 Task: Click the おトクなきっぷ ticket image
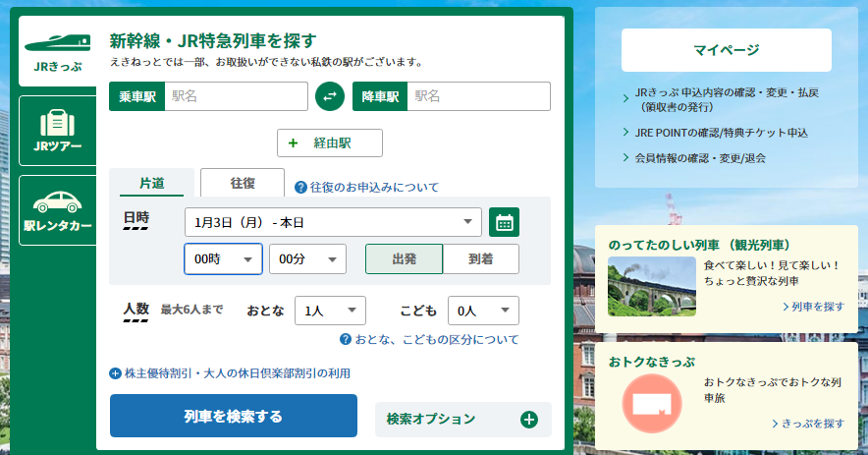click(x=652, y=404)
